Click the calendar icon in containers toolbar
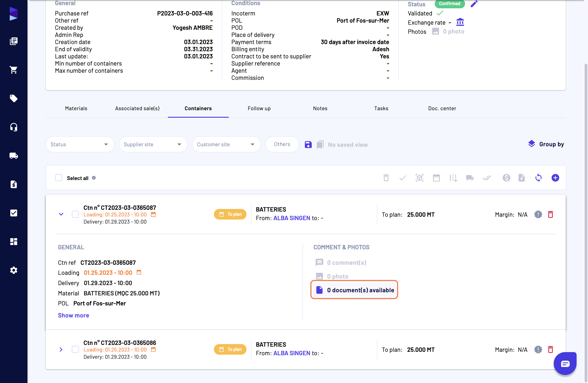The height and width of the screenshot is (383, 588). click(436, 178)
